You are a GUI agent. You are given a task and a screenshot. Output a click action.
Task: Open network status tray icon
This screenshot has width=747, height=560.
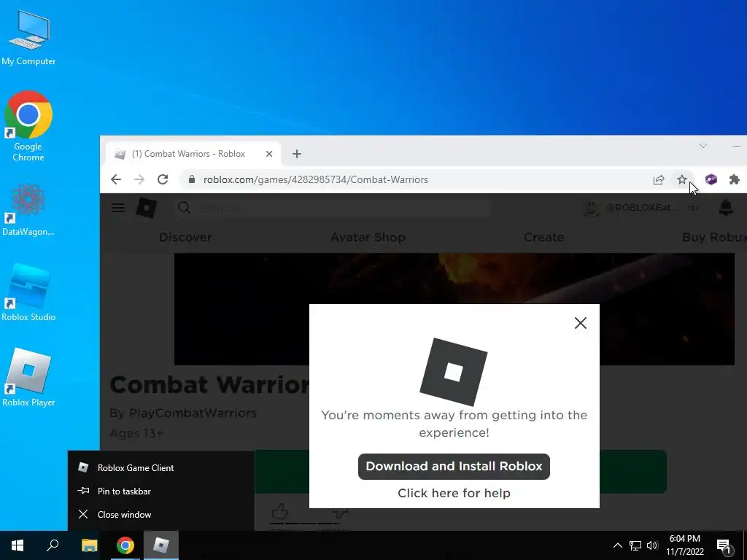(635, 545)
